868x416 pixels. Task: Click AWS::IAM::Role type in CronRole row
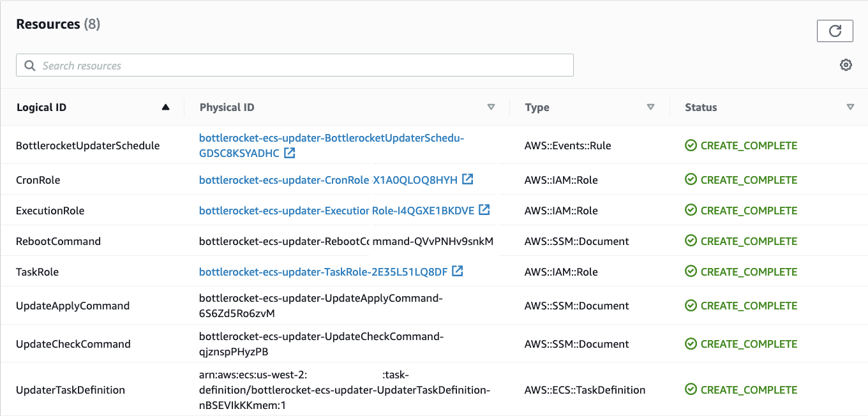561,180
